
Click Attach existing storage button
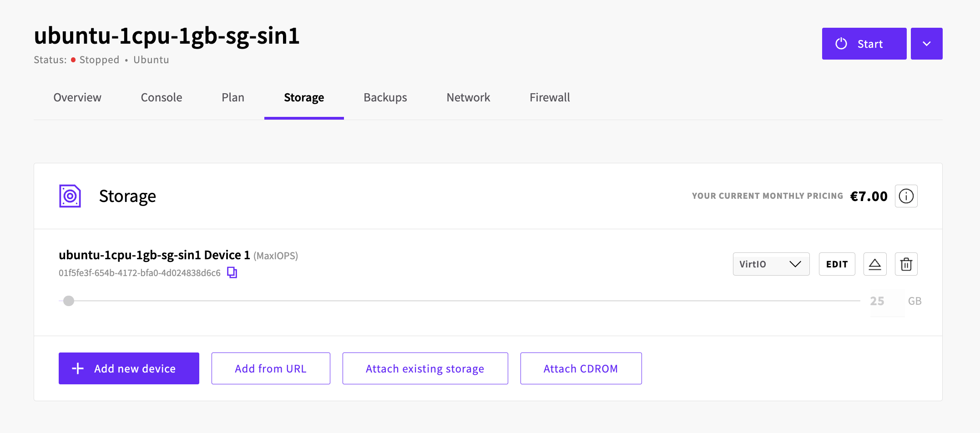coord(425,368)
